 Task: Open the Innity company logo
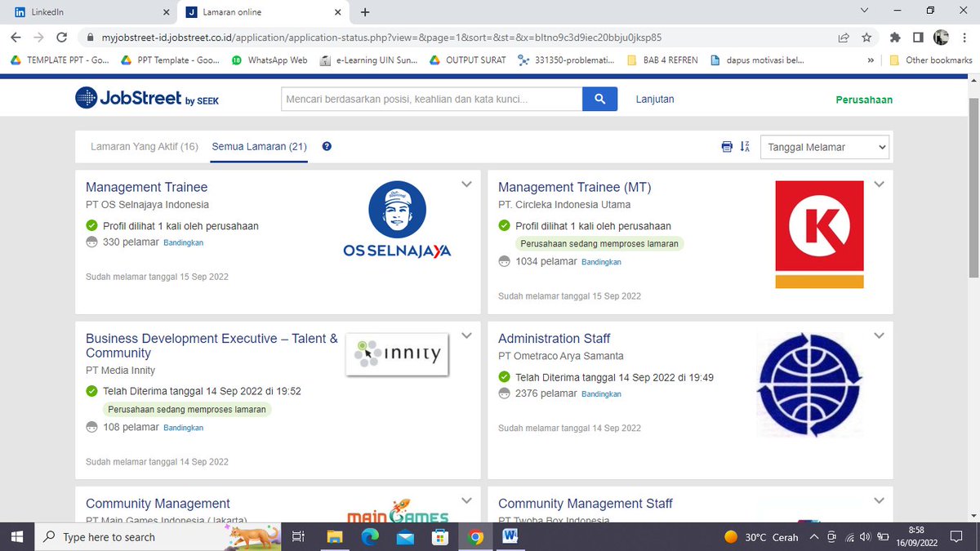pos(398,354)
